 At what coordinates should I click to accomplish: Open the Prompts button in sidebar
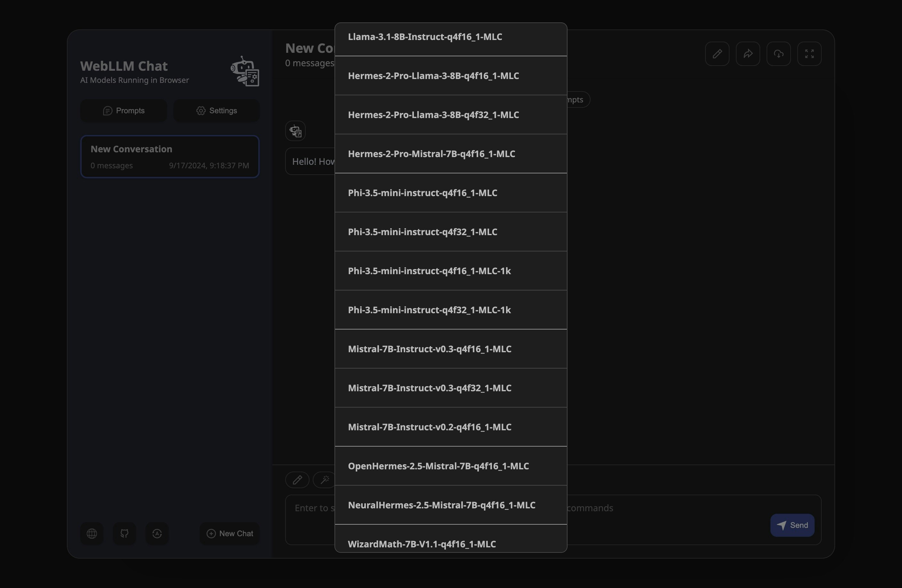tap(124, 111)
